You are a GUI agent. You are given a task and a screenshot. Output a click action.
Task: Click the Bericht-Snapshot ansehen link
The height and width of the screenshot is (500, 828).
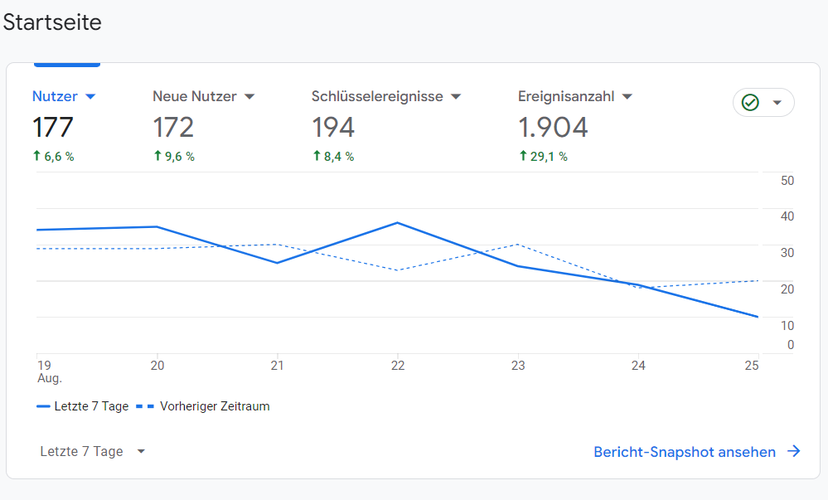coord(684,452)
